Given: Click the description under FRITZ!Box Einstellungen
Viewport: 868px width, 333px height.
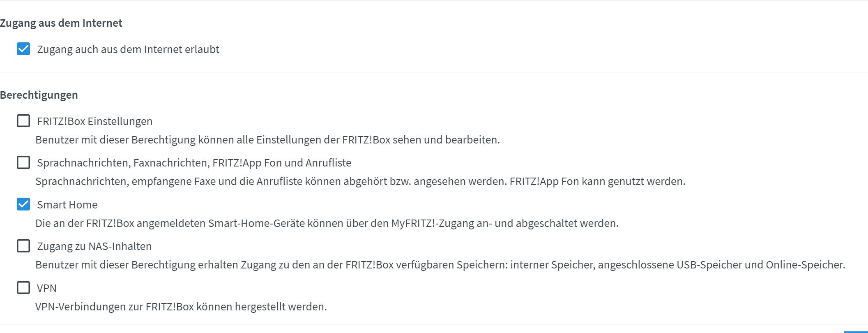Looking at the screenshot, I should coord(267,140).
